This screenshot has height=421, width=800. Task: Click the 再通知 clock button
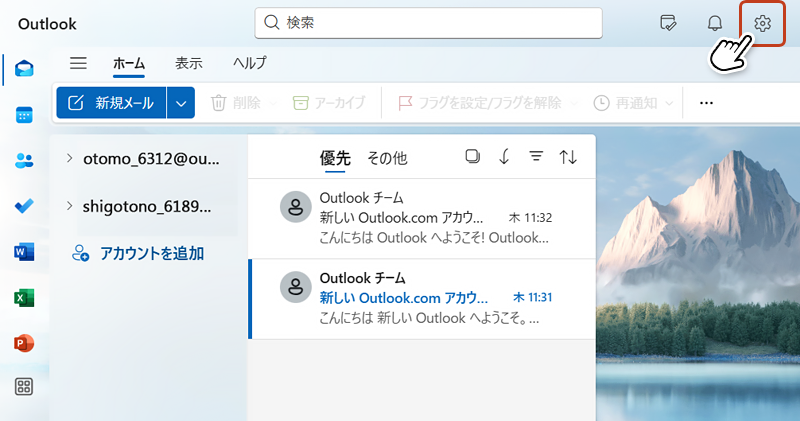click(626, 103)
